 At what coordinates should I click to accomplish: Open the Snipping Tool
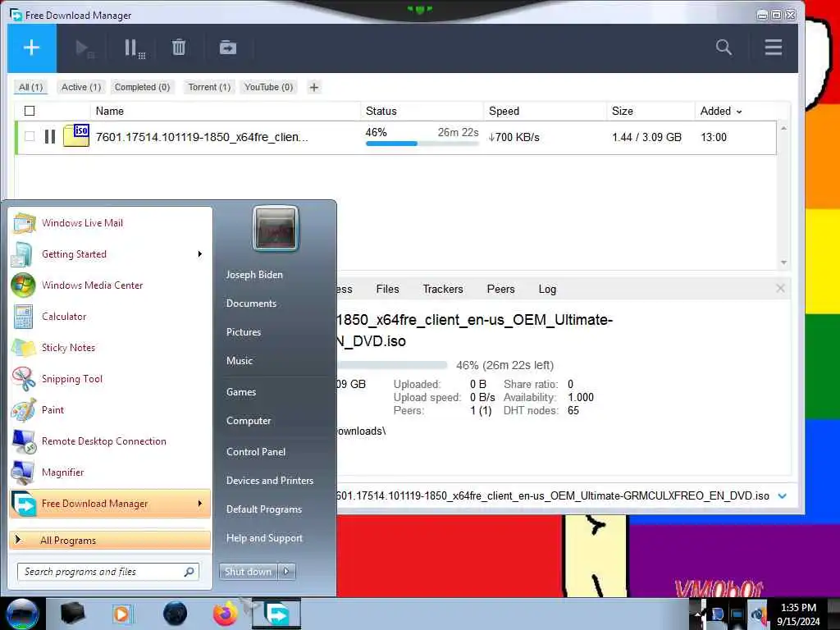(x=110, y=379)
